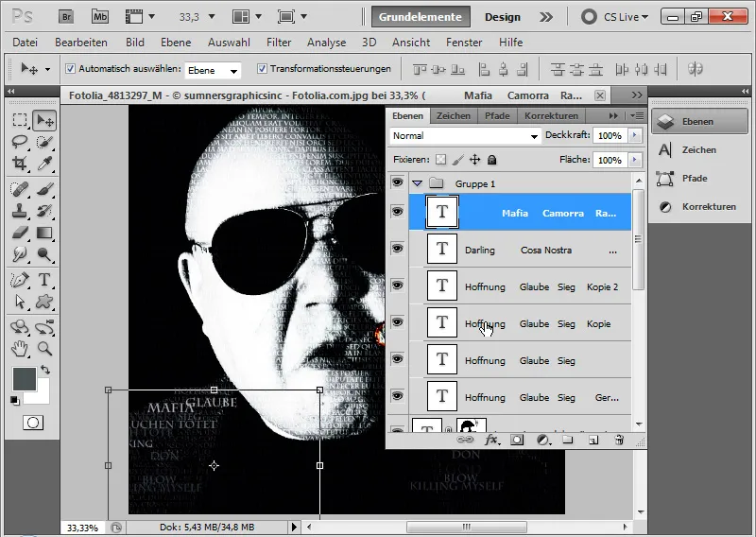756x537 pixels.
Task: Link layers using chain icon
Action: click(x=465, y=440)
